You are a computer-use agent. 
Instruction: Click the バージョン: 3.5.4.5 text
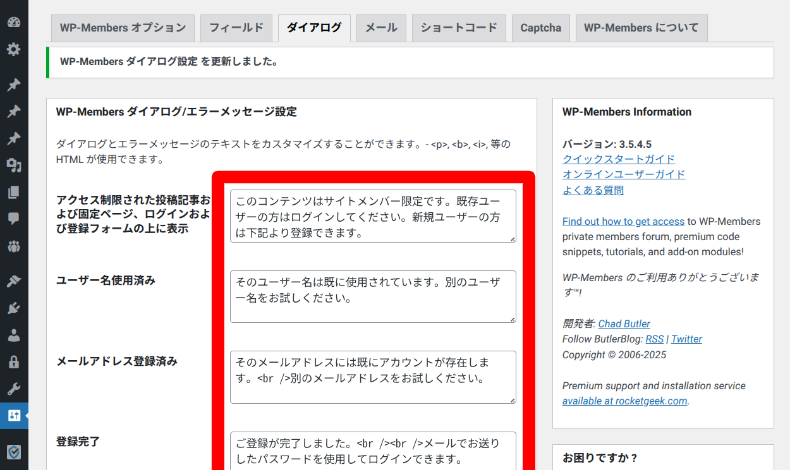[x=607, y=144]
